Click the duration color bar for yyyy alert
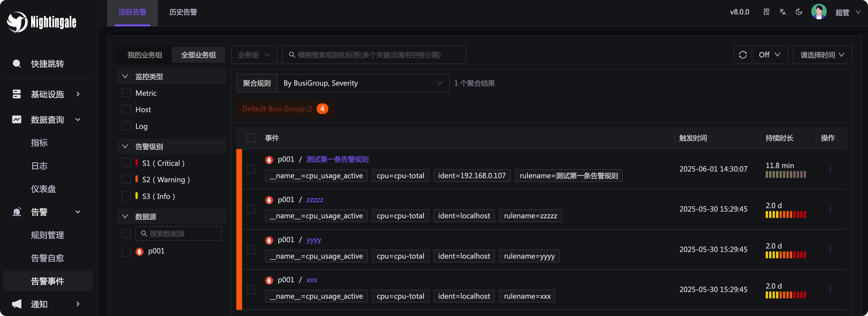This screenshot has width=868, height=316. (786, 255)
